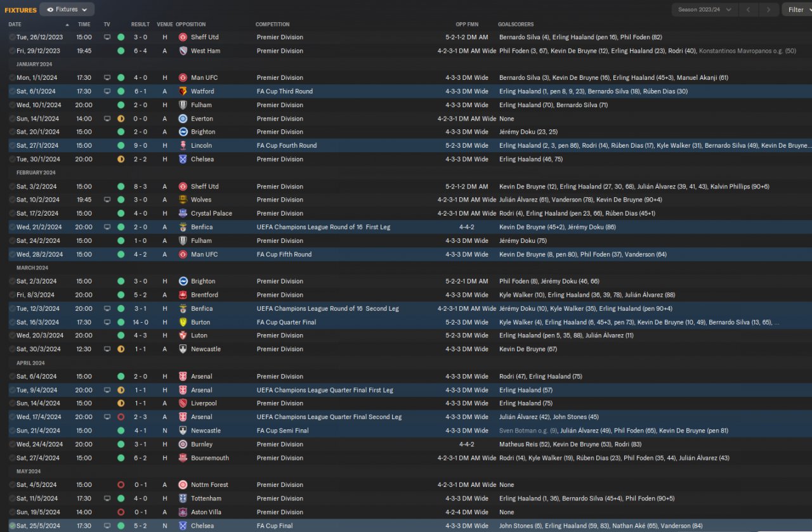Click the Watford club badge
Viewport: 812px width, 532px height.
pos(183,91)
